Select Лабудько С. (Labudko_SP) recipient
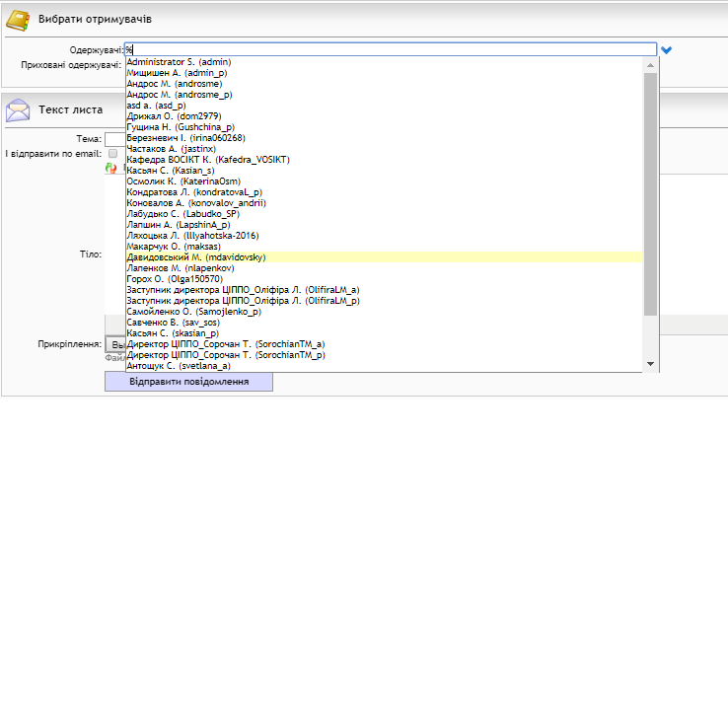This screenshot has height=726, width=728. pyautogui.click(x=384, y=213)
